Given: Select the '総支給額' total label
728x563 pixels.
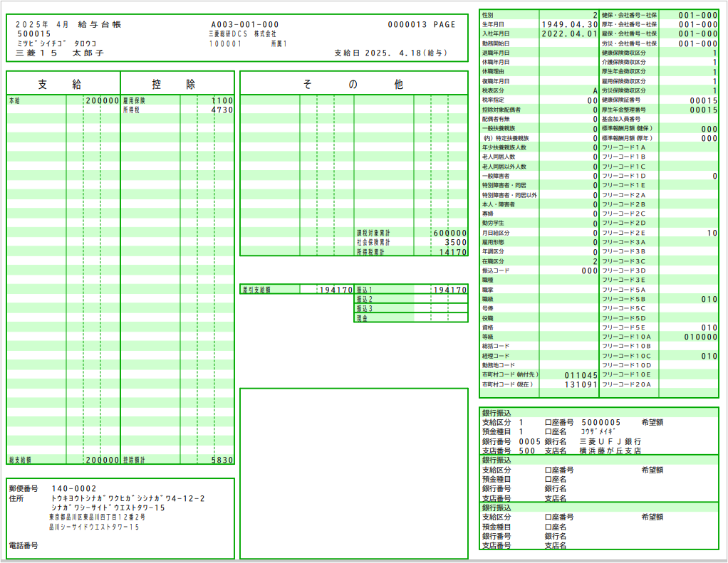Looking at the screenshot, I should click(20, 460).
